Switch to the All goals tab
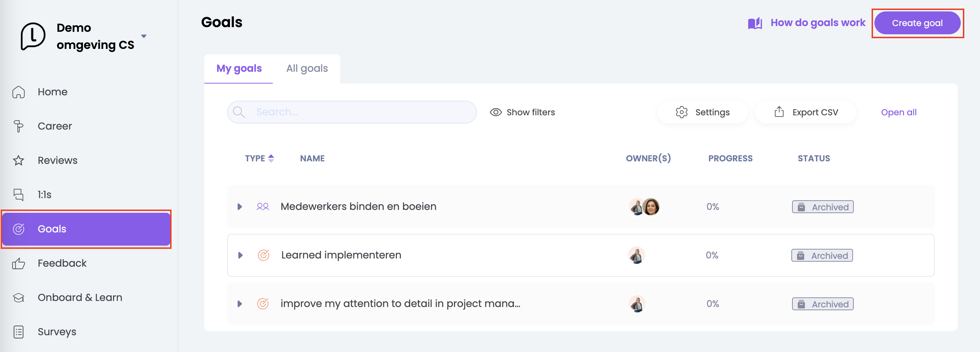The image size is (980, 352). click(307, 69)
